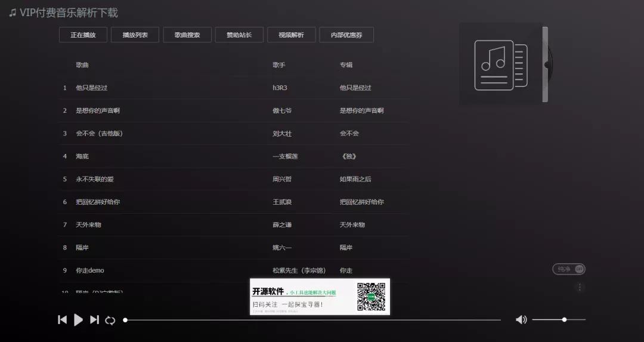
Task: Skip to the previous track
Action: click(63, 320)
